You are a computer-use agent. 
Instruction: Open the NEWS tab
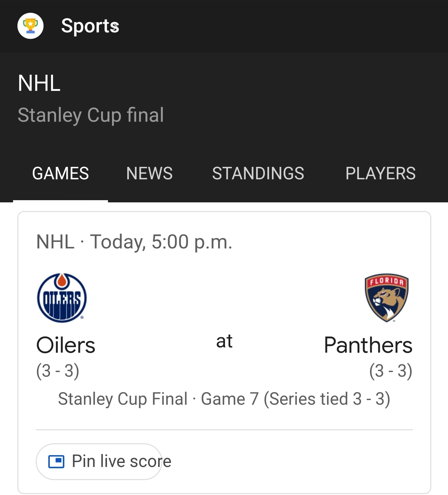pyautogui.click(x=149, y=173)
